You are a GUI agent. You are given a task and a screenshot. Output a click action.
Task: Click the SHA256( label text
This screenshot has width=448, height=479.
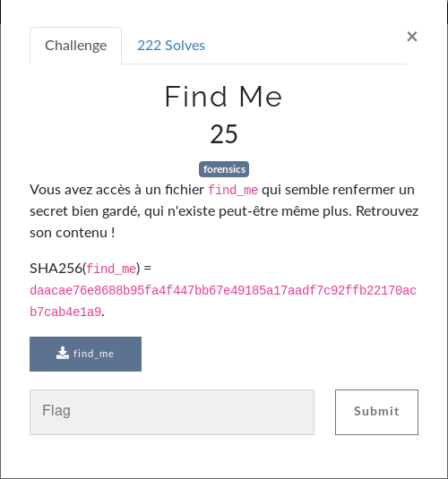(x=58, y=269)
